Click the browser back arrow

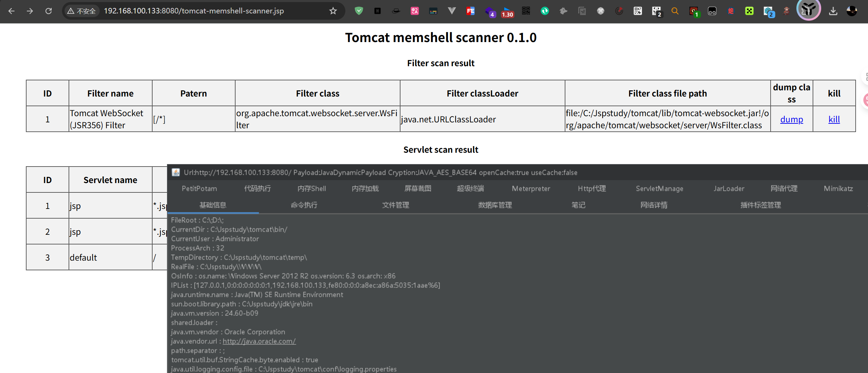point(11,11)
